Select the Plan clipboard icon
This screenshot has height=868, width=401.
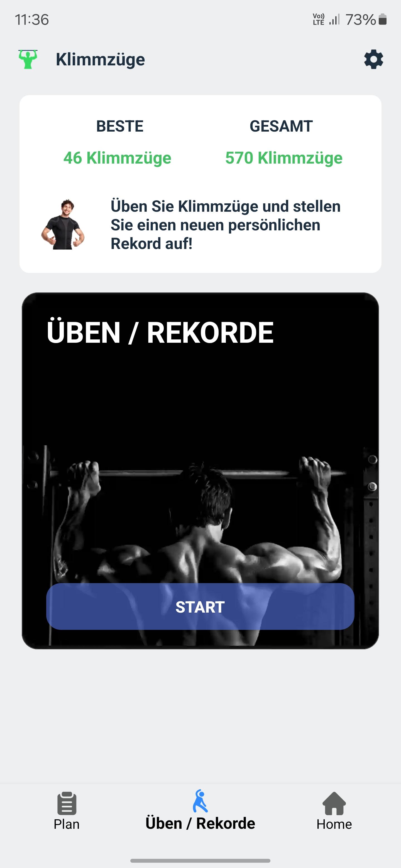tap(67, 803)
